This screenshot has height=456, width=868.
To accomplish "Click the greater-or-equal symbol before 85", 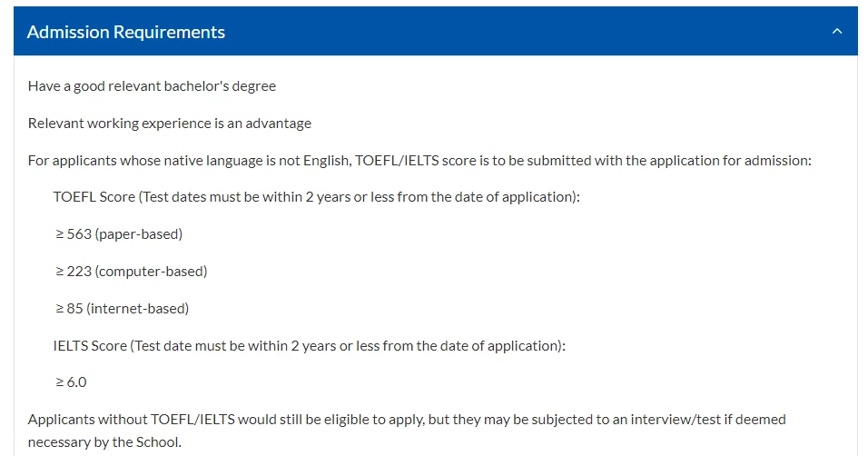I will click(60, 309).
